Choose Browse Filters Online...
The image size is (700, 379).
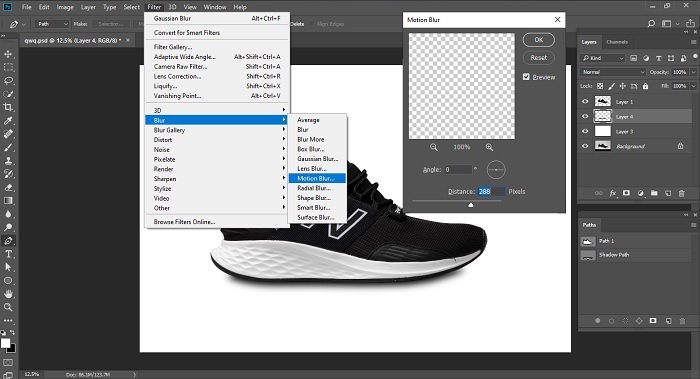217,222
